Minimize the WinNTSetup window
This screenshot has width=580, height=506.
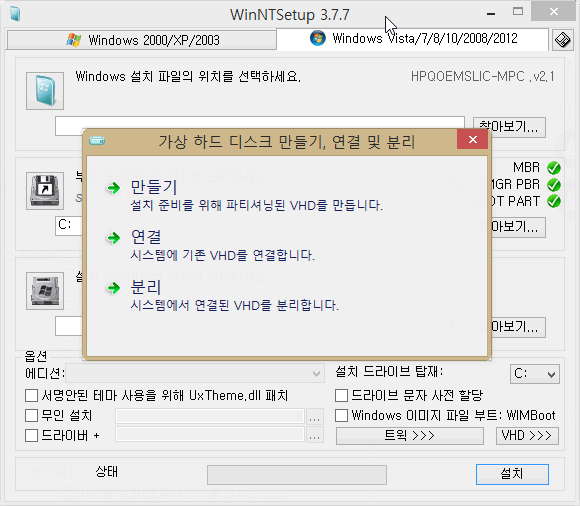[x=491, y=13]
